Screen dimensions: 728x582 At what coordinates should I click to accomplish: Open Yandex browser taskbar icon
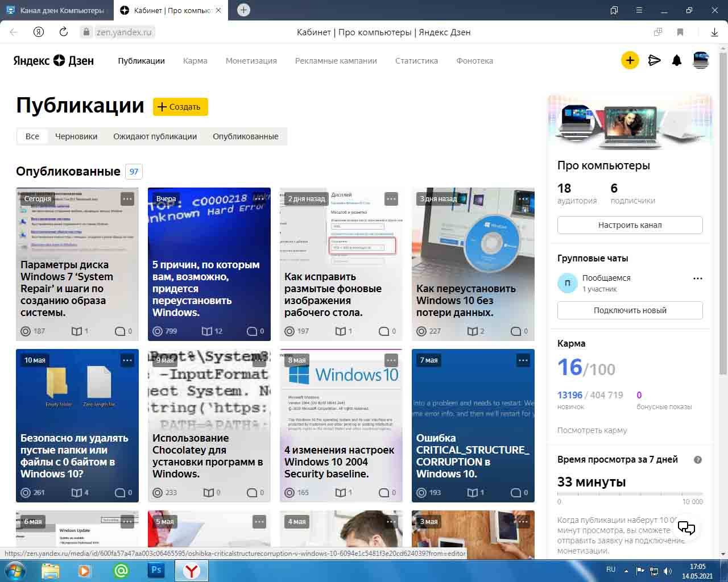pyautogui.click(x=192, y=571)
